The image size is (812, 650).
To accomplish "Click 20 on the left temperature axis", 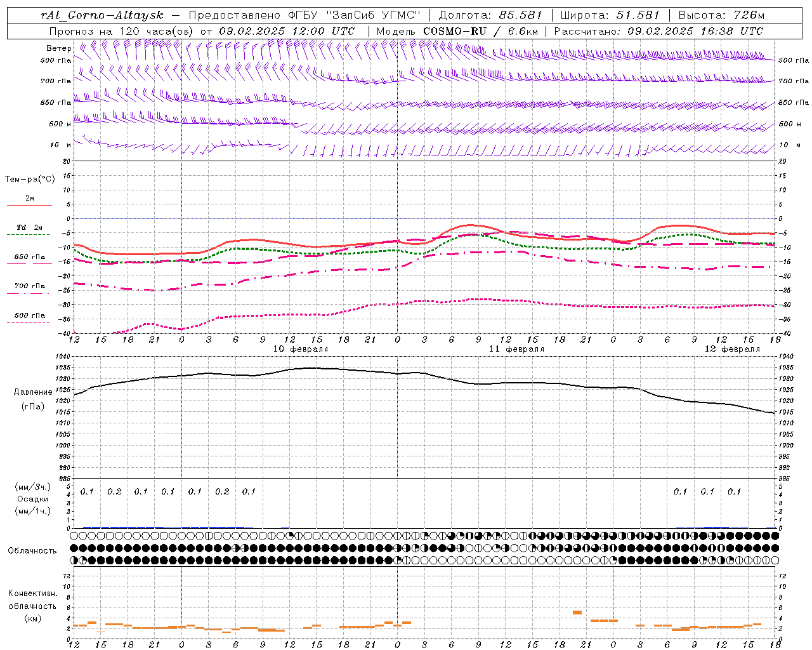I will tap(67, 161).
